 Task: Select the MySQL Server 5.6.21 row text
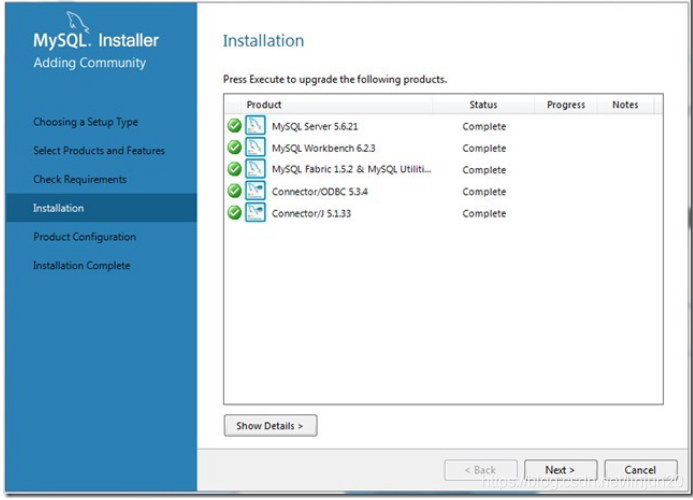click(315, 126)
